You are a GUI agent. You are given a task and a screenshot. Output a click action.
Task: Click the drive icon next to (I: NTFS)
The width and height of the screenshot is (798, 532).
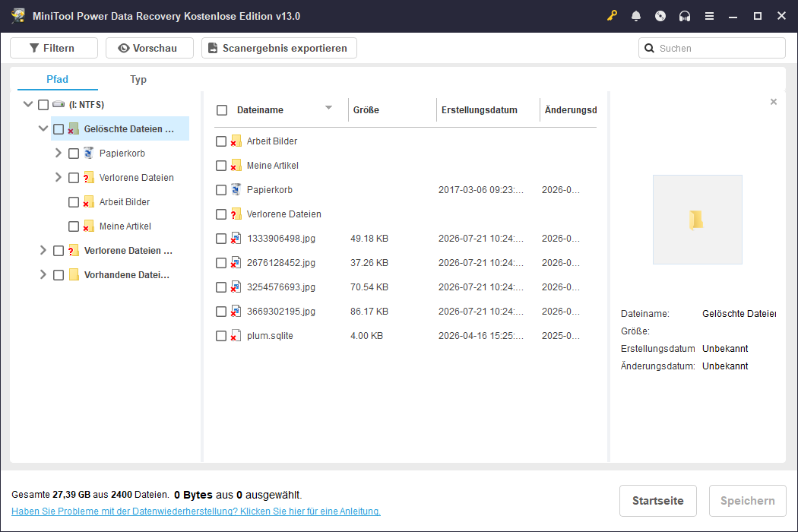[59, 104]
